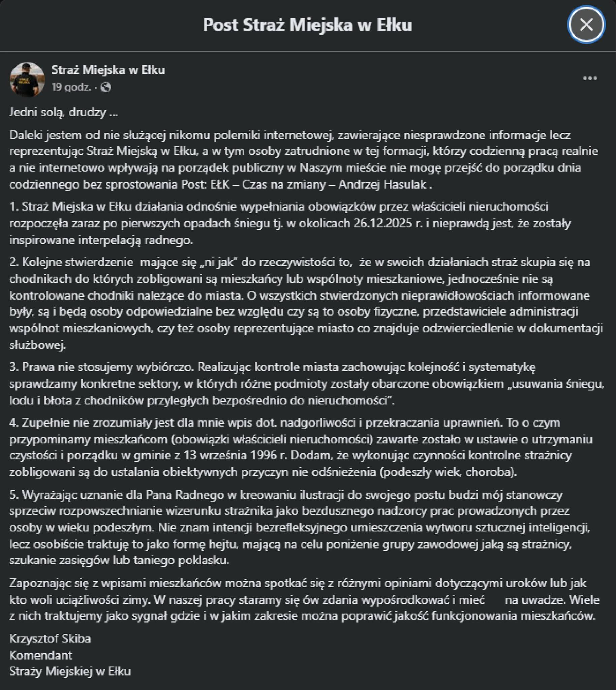Open the three-dot post options menu
The height and width of the screenshot is (690, 616).
click(590, 79)
